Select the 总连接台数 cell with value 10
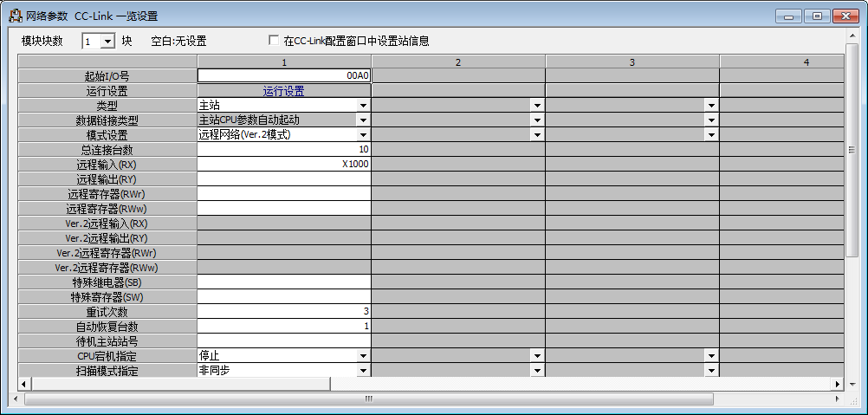868x415 pixels. tap(283, 150)
